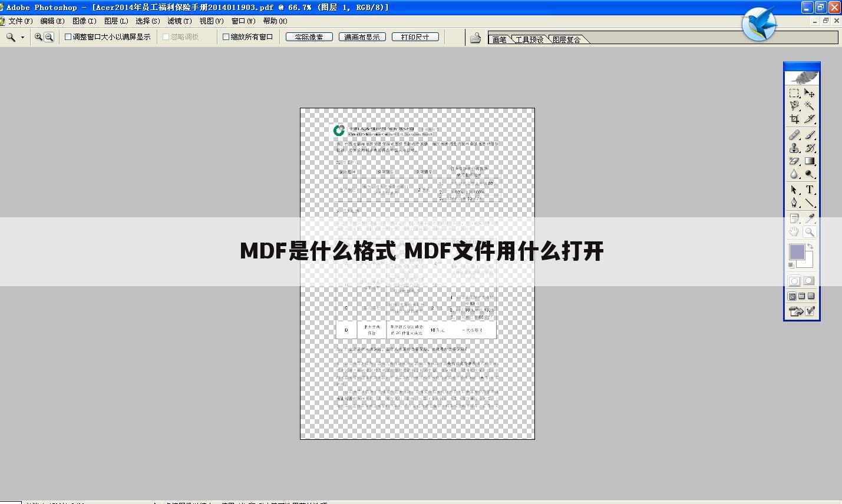
Task: Select the Line tool
Action: point(810,203)
